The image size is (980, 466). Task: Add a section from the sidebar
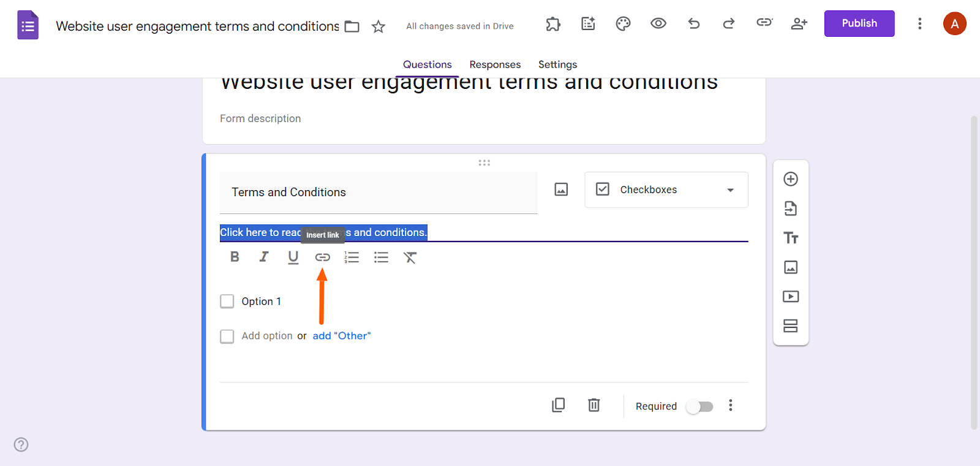point(791,326)
